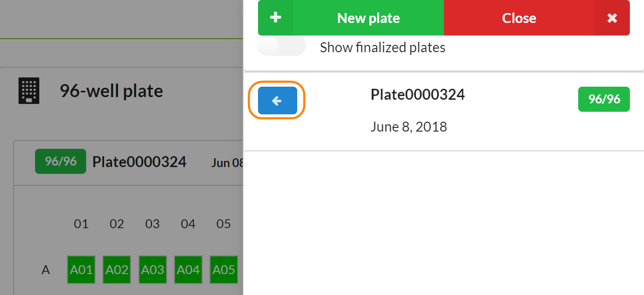Click the 96-well plate building icon

(x=29, y=91)
